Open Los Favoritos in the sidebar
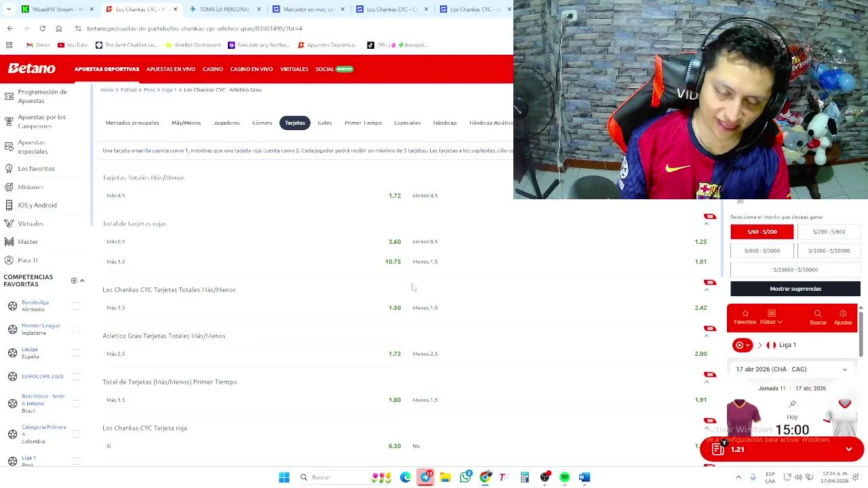Screen dimensions: 868x488 click(36, 168)
